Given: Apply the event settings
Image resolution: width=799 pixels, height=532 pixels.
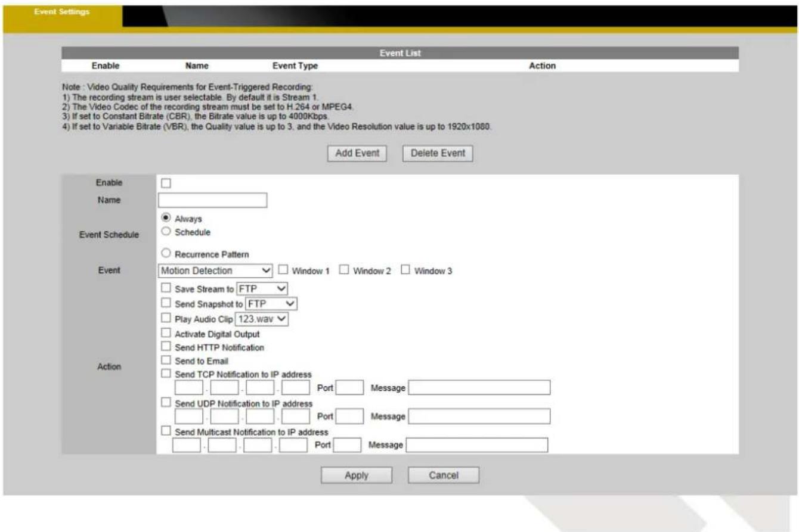Looking at the screenshot, I should coord(356,475).
